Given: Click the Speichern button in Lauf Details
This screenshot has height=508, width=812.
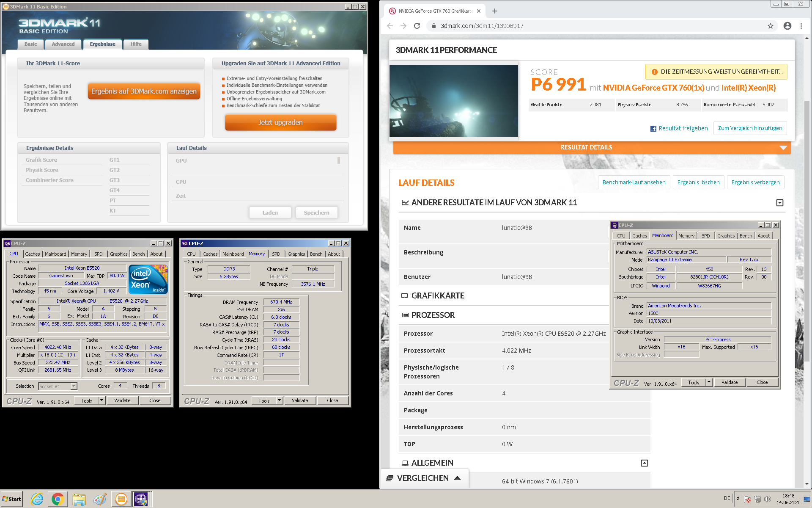Looking at the screenshot, I should (316, 213).
